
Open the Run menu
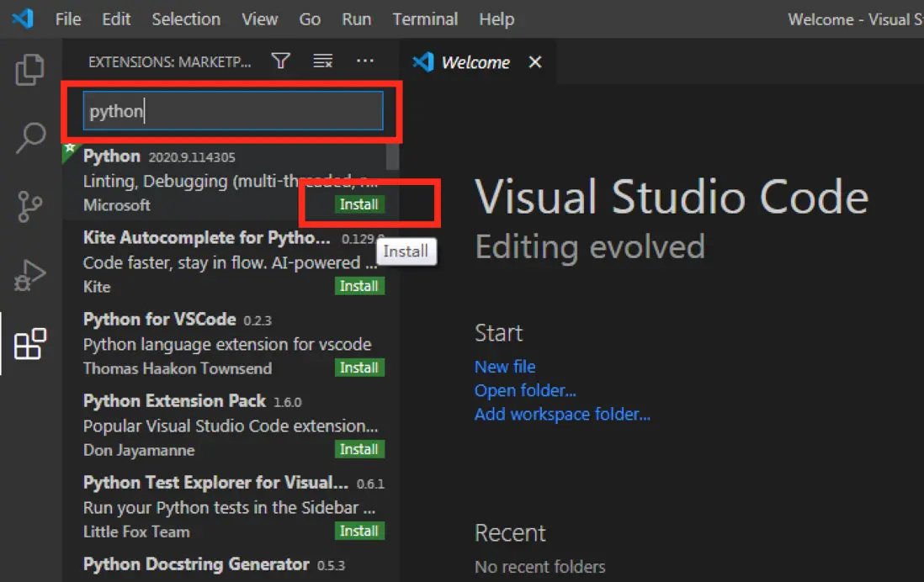pyautogui.click(x=356, y=19)
